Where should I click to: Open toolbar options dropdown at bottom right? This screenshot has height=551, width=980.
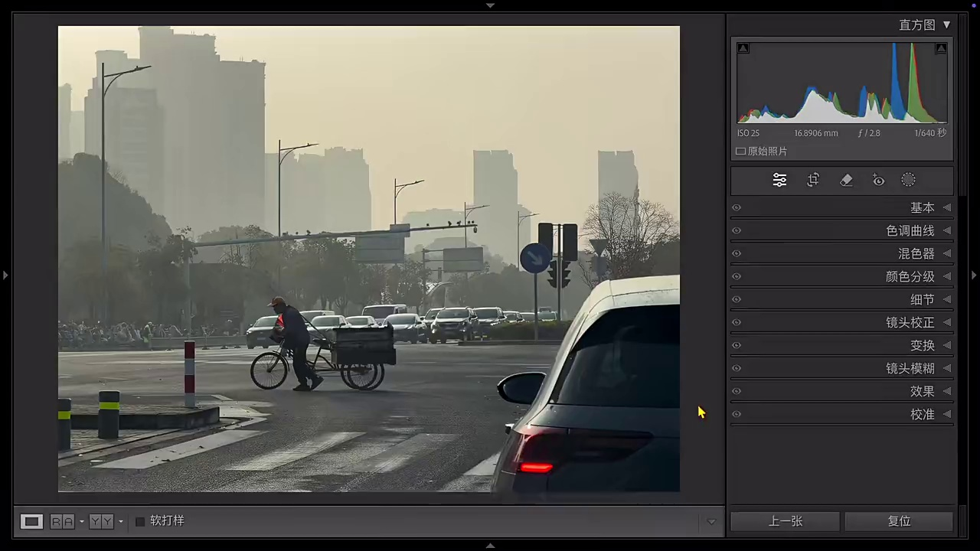pos(711,522)
